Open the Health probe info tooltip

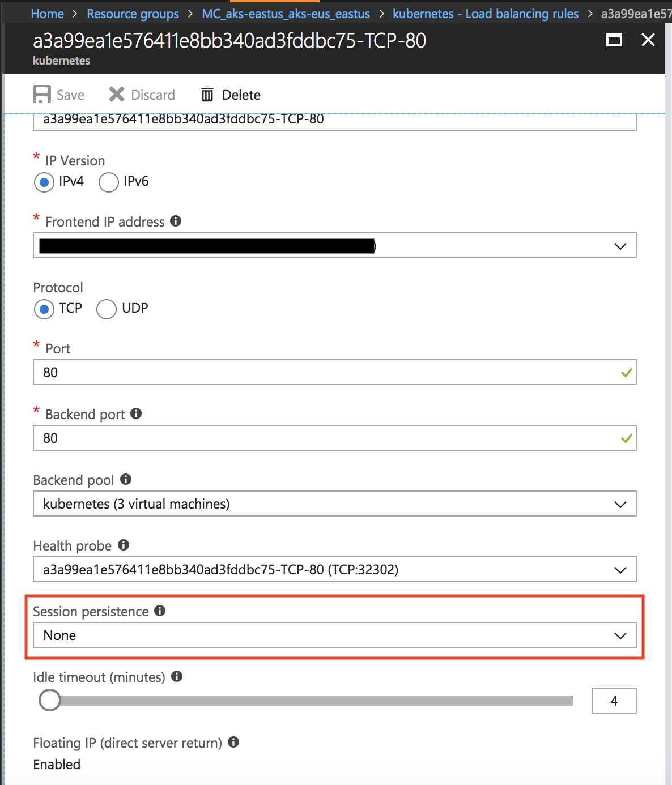(x=123, y=545)
